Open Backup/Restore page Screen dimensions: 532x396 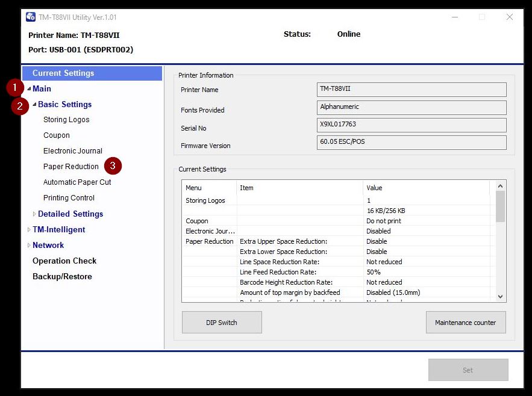[63, 276]
